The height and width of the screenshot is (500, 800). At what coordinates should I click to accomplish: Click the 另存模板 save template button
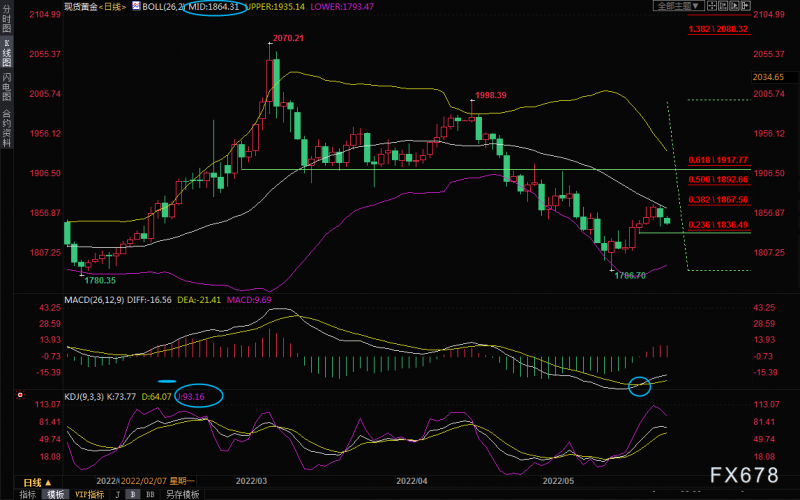click(182, 494)
